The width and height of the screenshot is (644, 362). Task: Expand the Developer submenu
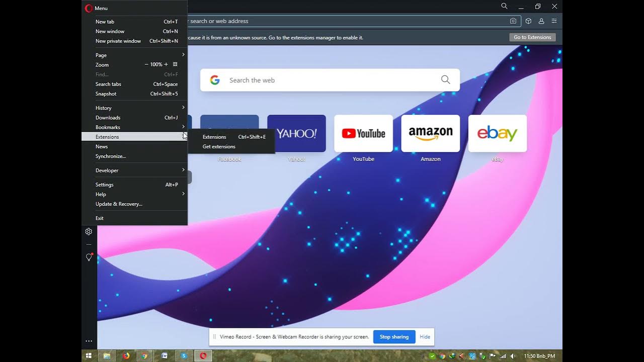[x=134, y=170]
